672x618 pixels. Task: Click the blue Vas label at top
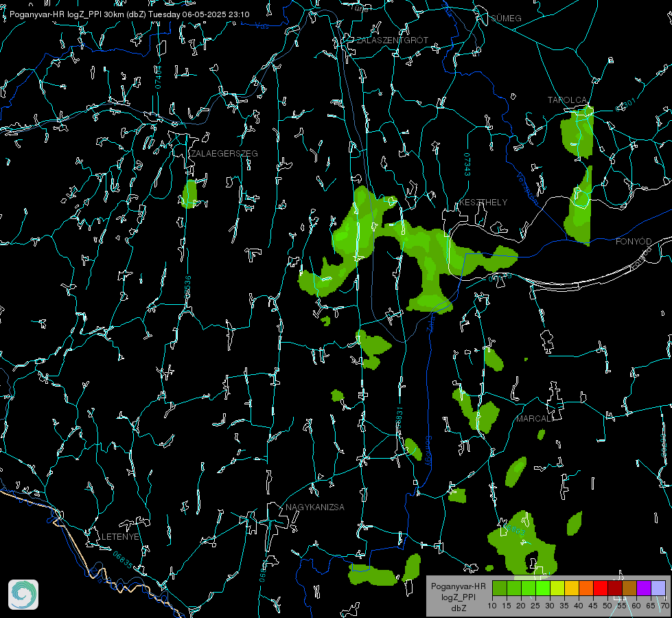click(262, 26)
